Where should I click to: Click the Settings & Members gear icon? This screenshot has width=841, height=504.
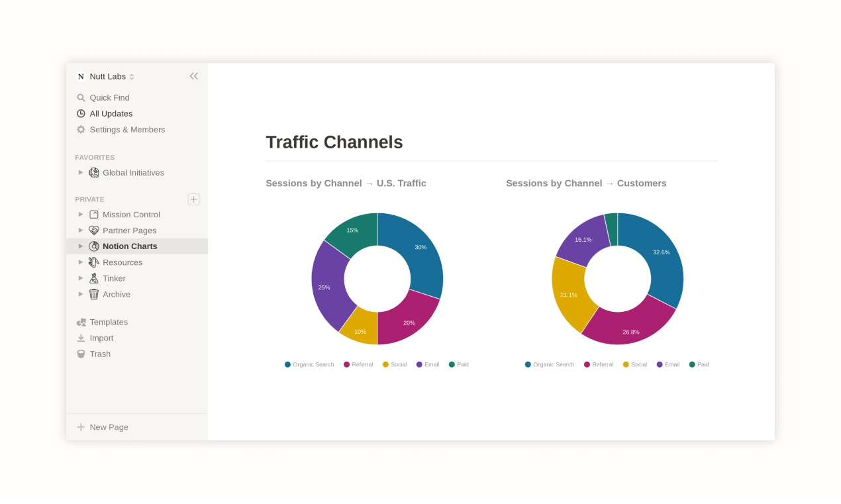(x=81, y=129)
